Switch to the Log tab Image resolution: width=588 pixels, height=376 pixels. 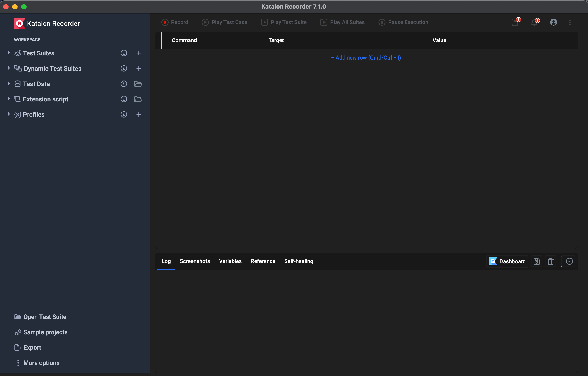pyautogui.click(x=166, y=261)
